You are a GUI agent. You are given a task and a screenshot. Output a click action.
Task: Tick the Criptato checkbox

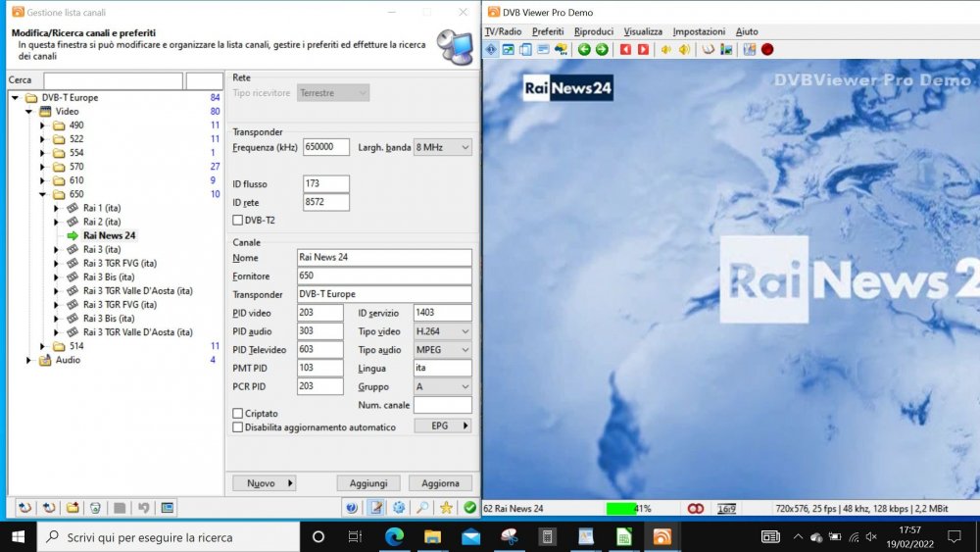click(237, 413)
